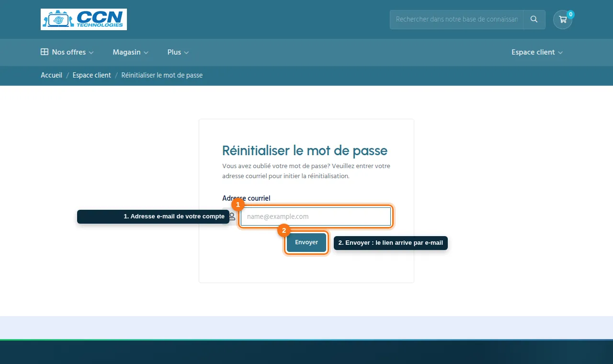The width and height of the screenshot is (613, 364).
Task: Expand the Nos offres dropdown menu
Action: (x=68, y=52)
